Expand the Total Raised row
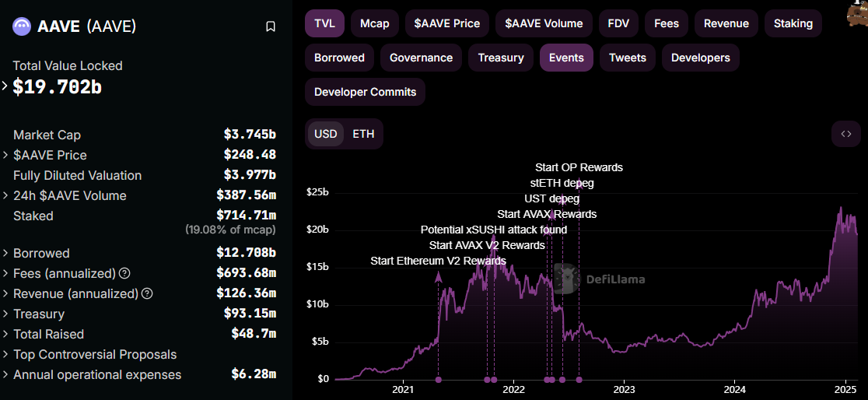This screenshot has width=868, height=400. 5,334
